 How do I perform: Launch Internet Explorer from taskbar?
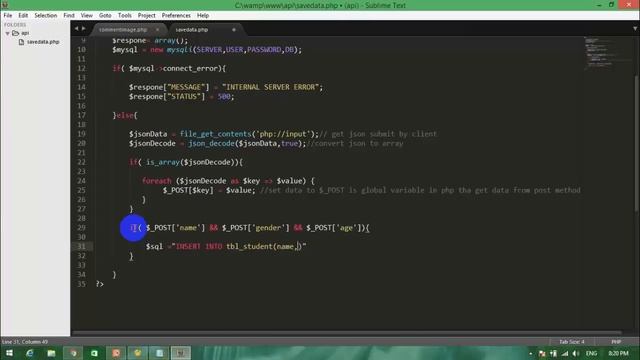tap(29, 353)
